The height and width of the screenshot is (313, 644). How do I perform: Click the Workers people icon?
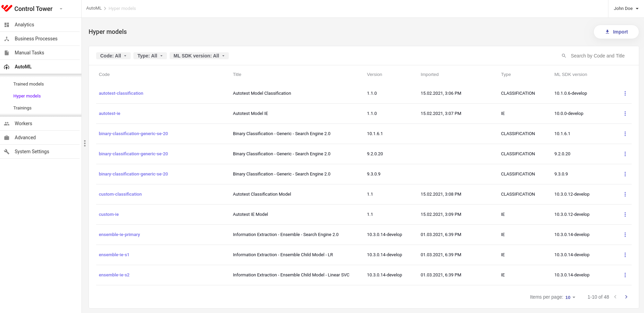[x=6, y=123]
